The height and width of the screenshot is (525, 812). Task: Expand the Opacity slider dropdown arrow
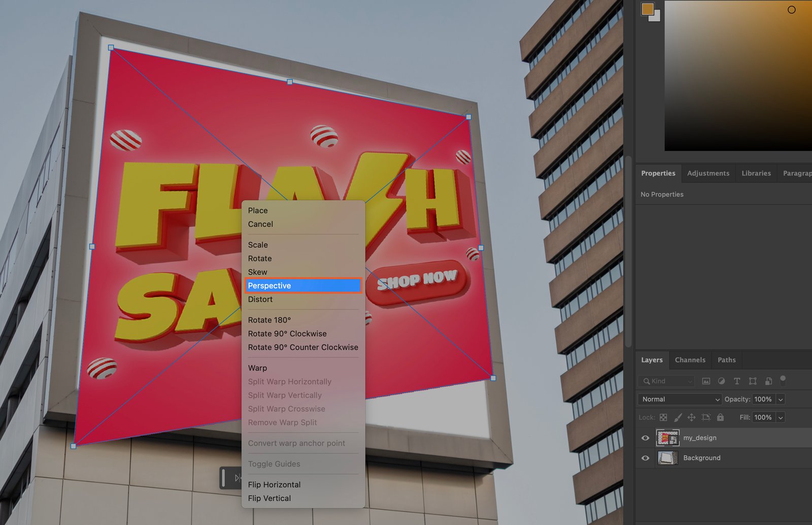click(x=781, y=399)
